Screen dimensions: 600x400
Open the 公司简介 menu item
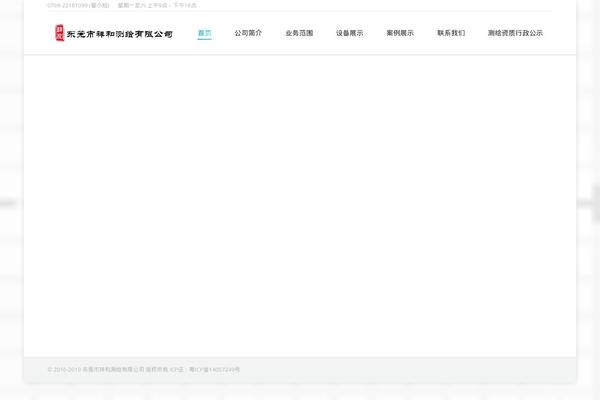(248, 33)
